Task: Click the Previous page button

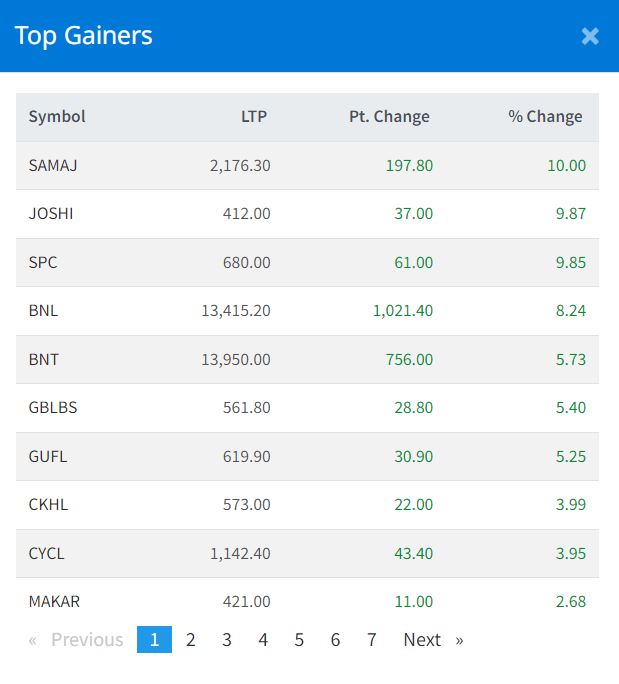Action: coord(77,640)
